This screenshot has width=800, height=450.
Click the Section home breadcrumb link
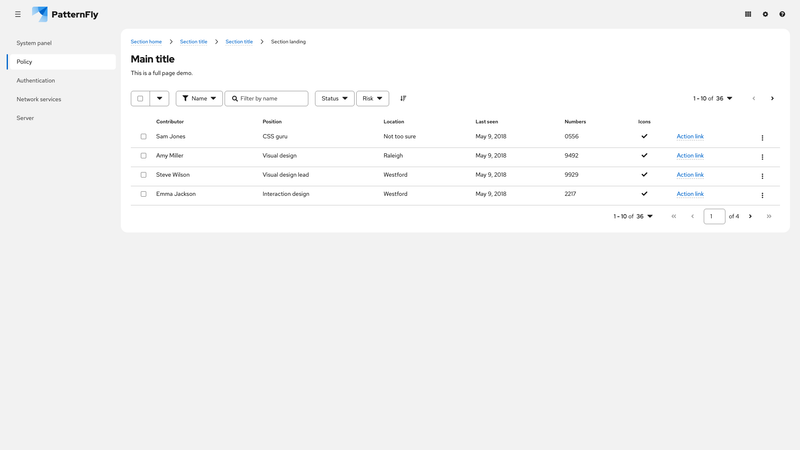[146, 42]
